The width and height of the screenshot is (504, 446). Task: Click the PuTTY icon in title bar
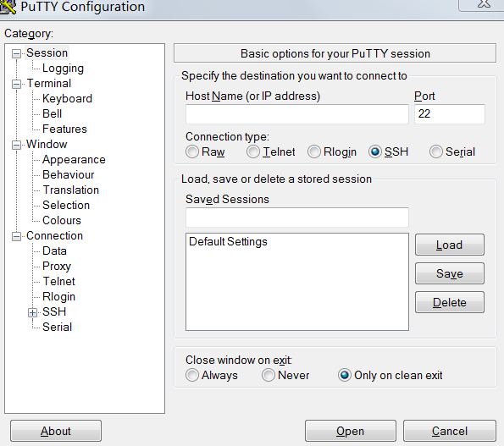[x=8, y=7]
